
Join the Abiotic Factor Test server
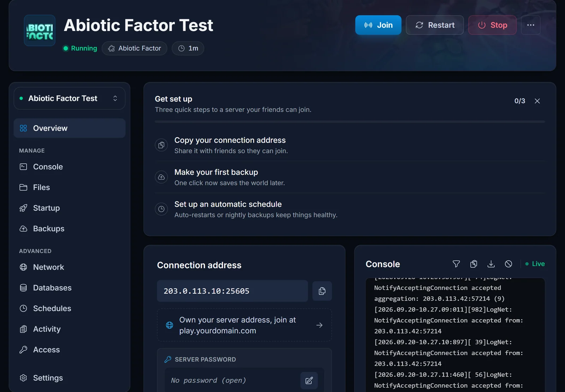[x=378, y=25]
